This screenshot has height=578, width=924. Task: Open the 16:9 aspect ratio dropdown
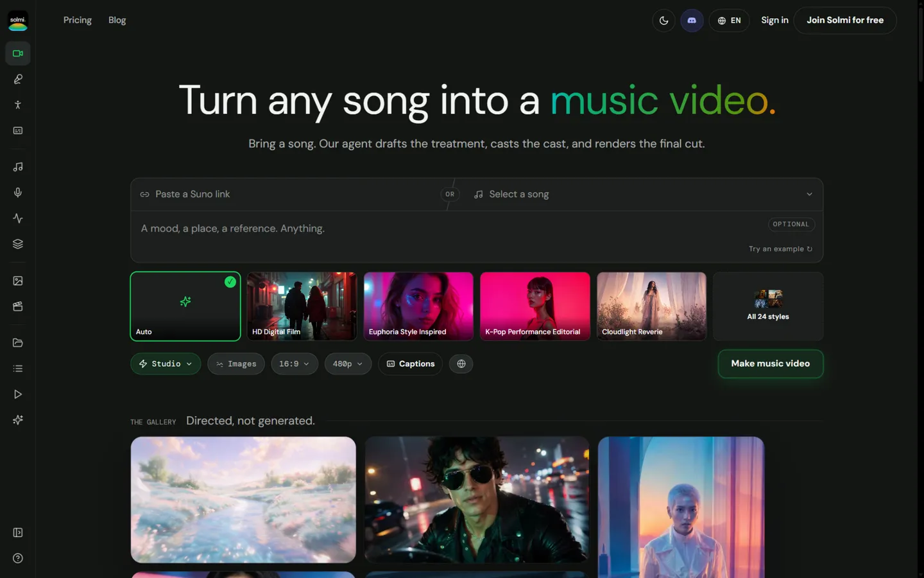coord(295,364)
